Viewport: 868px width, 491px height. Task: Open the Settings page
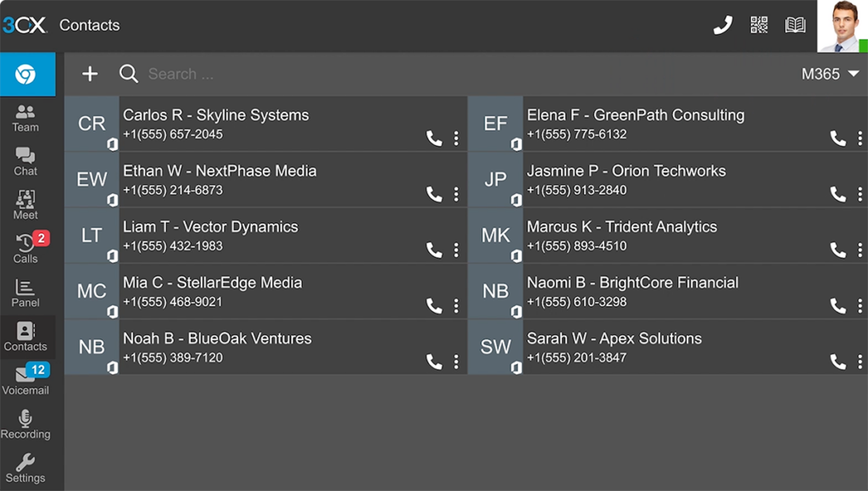[x=25, y=468]
